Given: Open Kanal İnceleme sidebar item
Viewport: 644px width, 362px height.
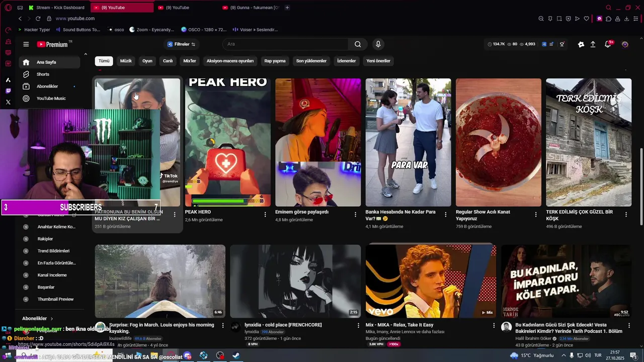Looking at the screenshot, I should (x=49, y=275).
